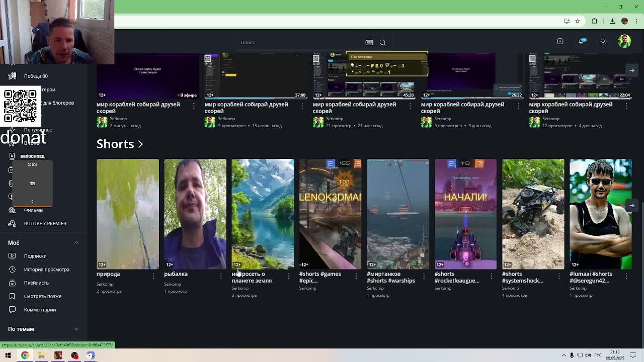
Task: Open the 22:04 video thumbnail
Action: point(581,76)
